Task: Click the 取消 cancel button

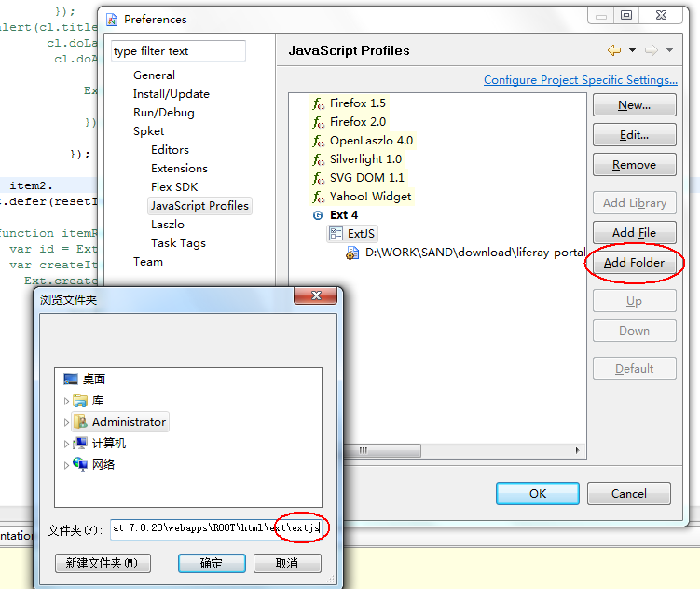Action: [x=287, y=563]
